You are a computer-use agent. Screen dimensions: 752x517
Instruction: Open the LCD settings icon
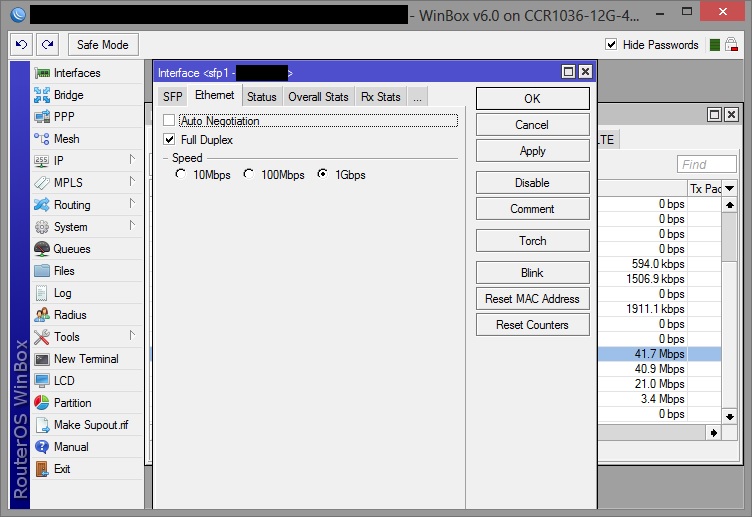[42, 381]
